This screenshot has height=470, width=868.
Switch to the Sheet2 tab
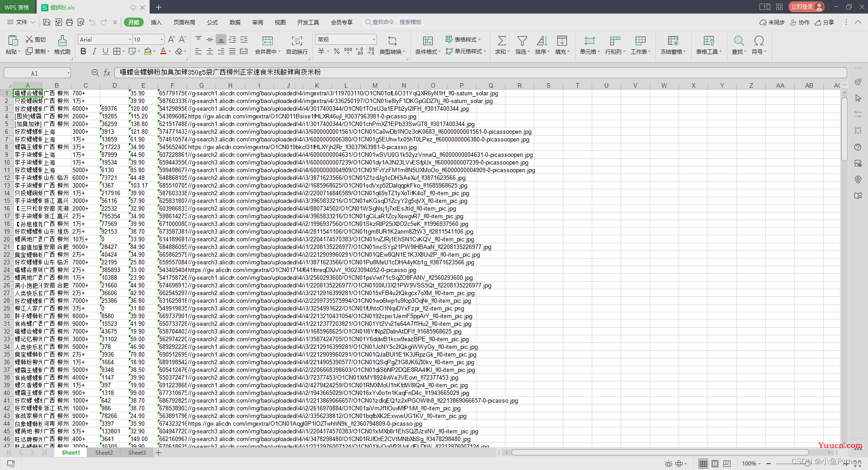[104, 452]
